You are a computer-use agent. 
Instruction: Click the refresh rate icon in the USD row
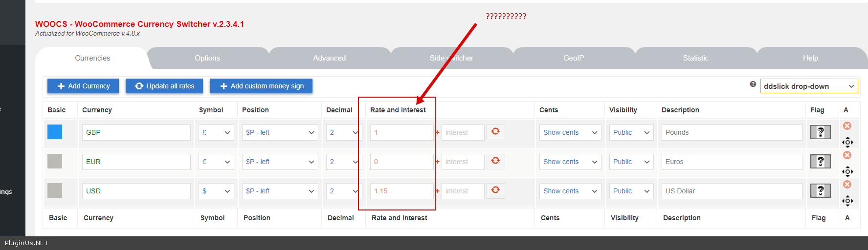pos(495,190)
